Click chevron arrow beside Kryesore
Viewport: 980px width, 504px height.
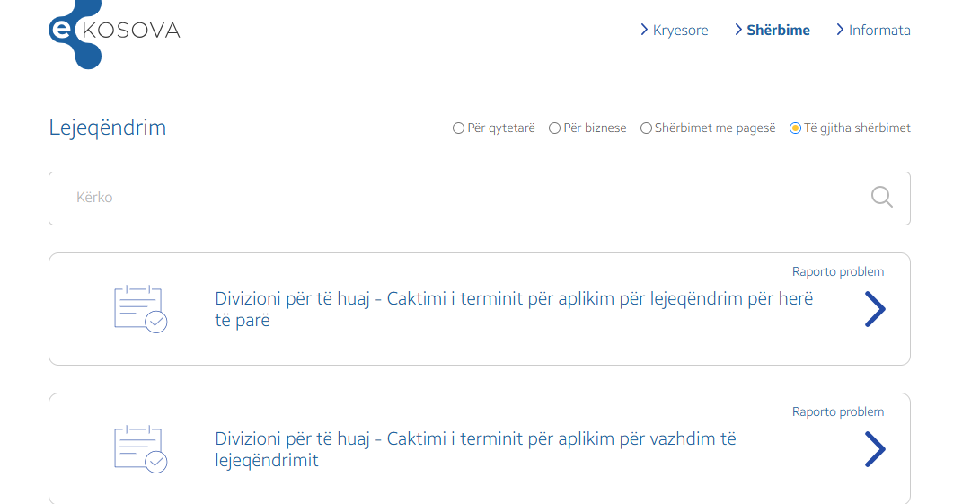644,30
